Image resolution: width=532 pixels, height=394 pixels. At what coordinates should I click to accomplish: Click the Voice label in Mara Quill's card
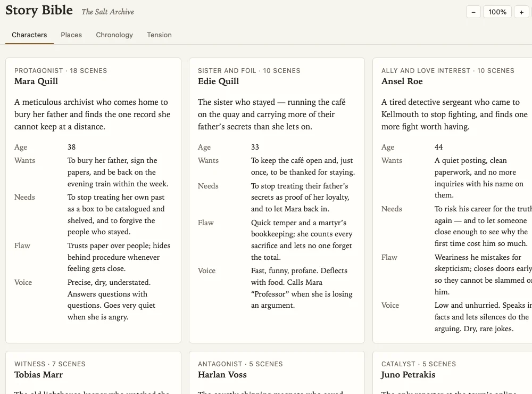23,282
